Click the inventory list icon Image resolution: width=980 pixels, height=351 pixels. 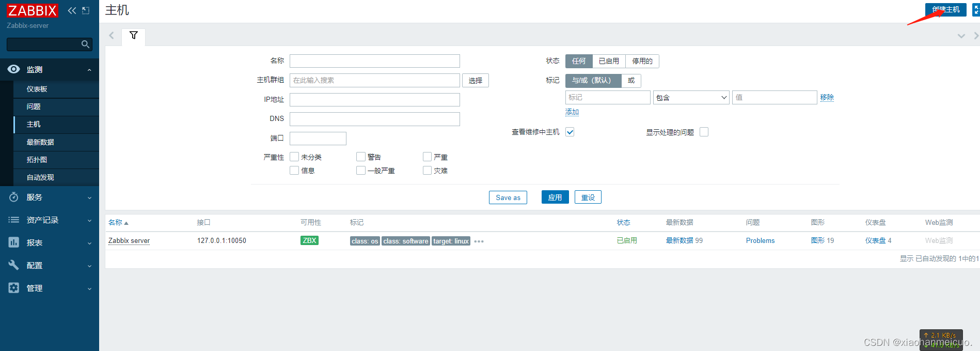(x=14, y=220)
